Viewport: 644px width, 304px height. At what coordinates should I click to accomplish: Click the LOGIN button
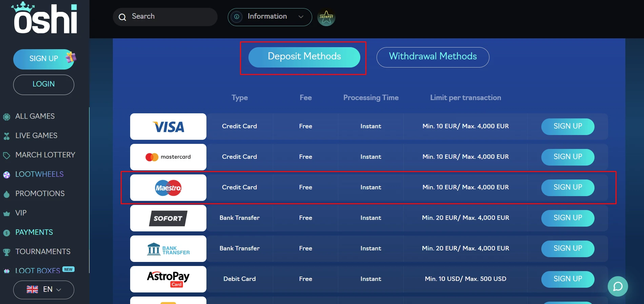coord(44,85)
